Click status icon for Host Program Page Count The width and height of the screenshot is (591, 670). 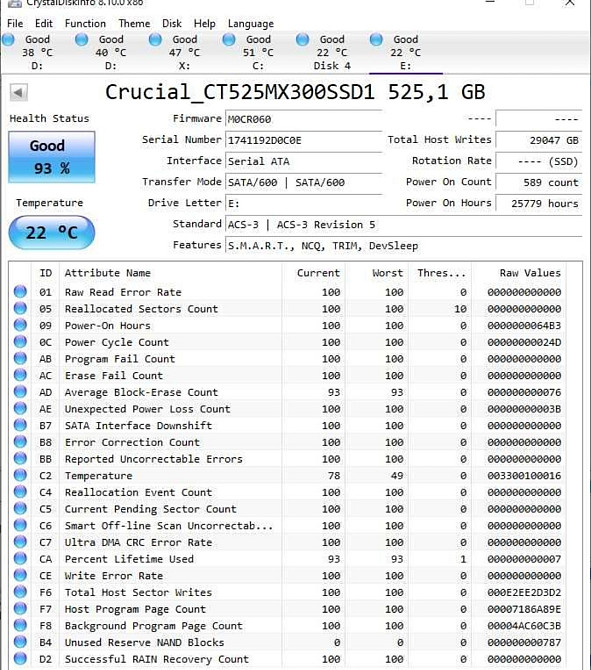(x=20, y=608)
